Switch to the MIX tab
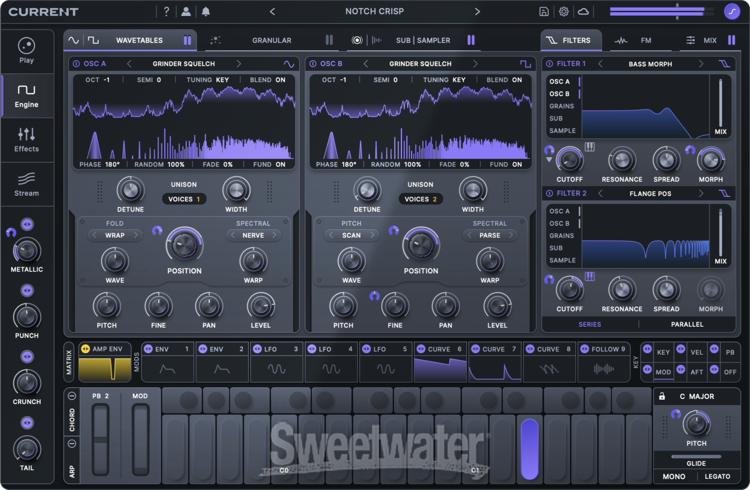750x490 pixels. 710,40
